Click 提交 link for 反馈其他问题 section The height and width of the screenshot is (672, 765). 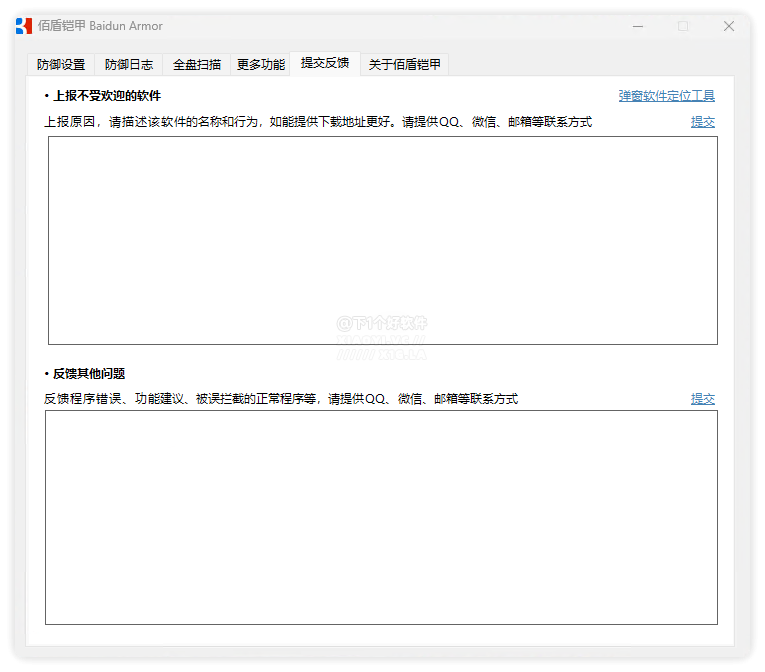point(703,399)
